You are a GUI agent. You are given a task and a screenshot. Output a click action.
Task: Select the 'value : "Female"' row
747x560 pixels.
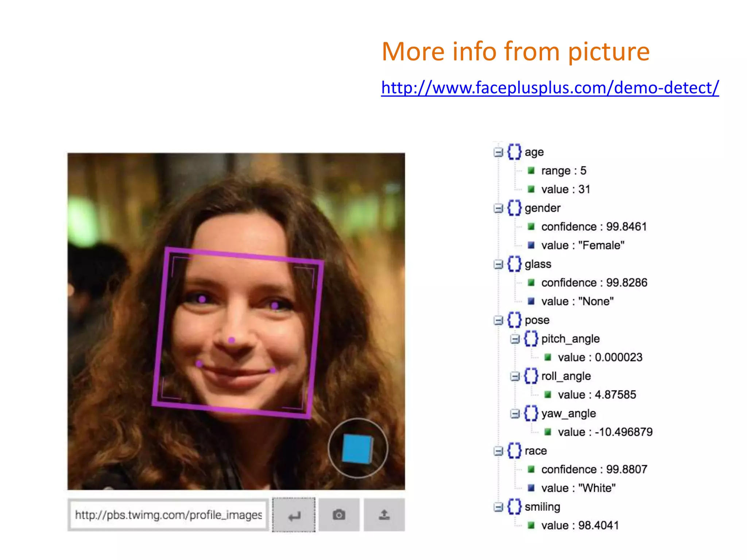[x=576, y=245]
